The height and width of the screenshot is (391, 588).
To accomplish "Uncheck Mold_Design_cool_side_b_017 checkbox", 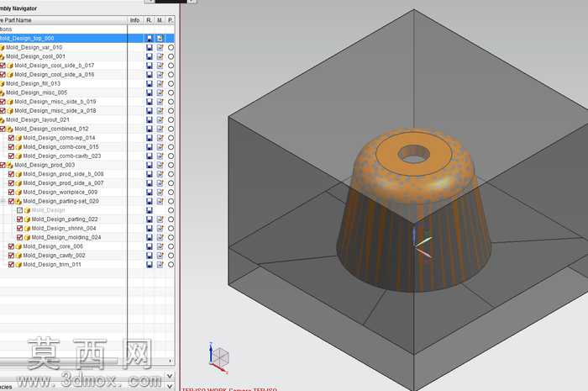I will [x=3, y=66].
